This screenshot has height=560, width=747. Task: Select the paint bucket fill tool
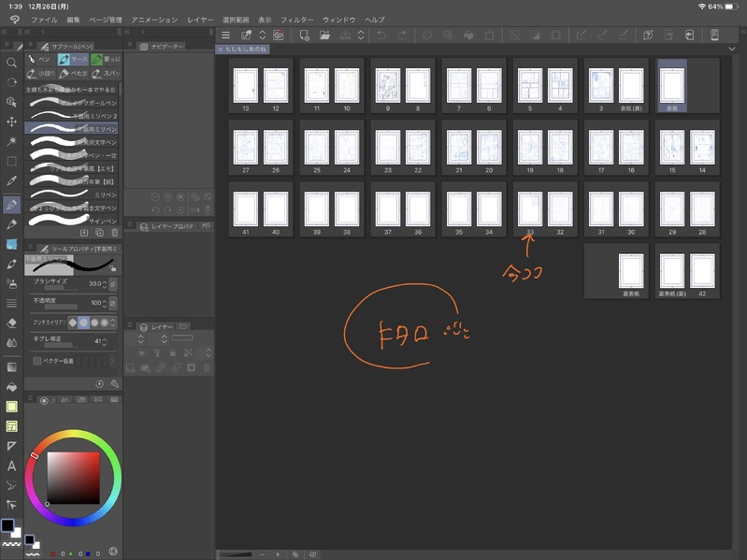(x=11, y=387)
